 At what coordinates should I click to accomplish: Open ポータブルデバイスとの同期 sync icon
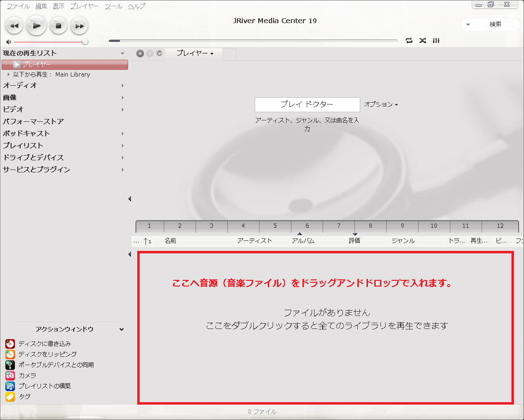click(10, 365)
